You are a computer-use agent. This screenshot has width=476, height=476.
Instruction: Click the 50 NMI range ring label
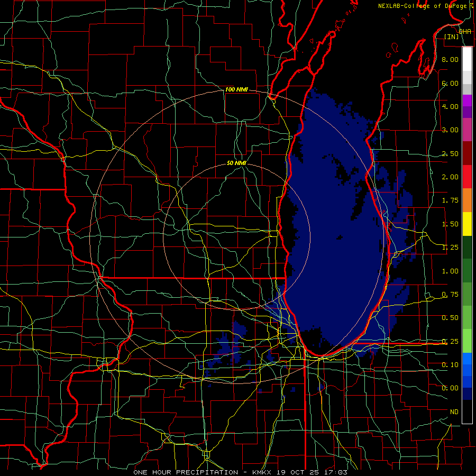coord(236,163)
